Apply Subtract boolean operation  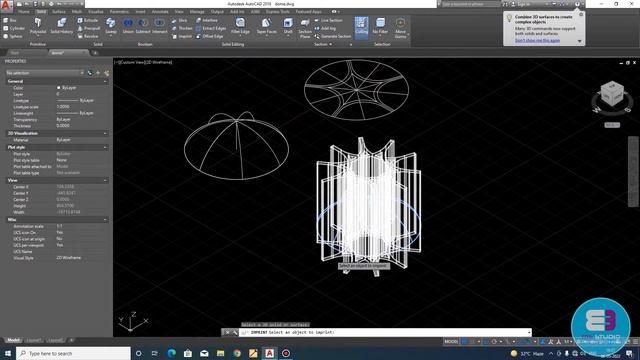(x=143, y=26)
